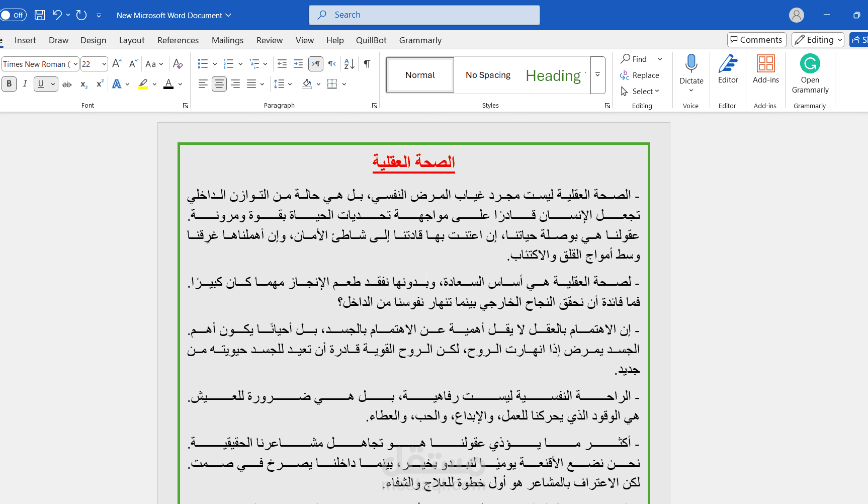Click the Comments button
The height and width of the screenshot is (504, 868).
tap(756, 40)
